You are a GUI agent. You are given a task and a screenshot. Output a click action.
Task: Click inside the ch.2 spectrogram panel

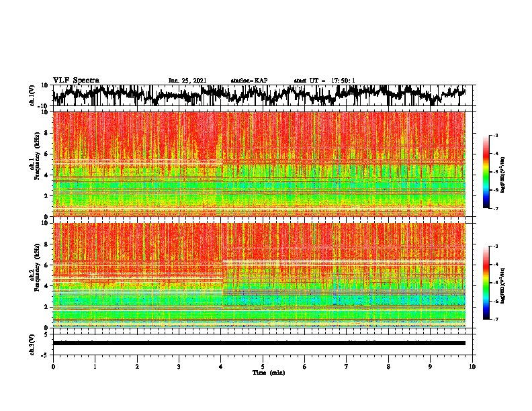click(259, 275)
